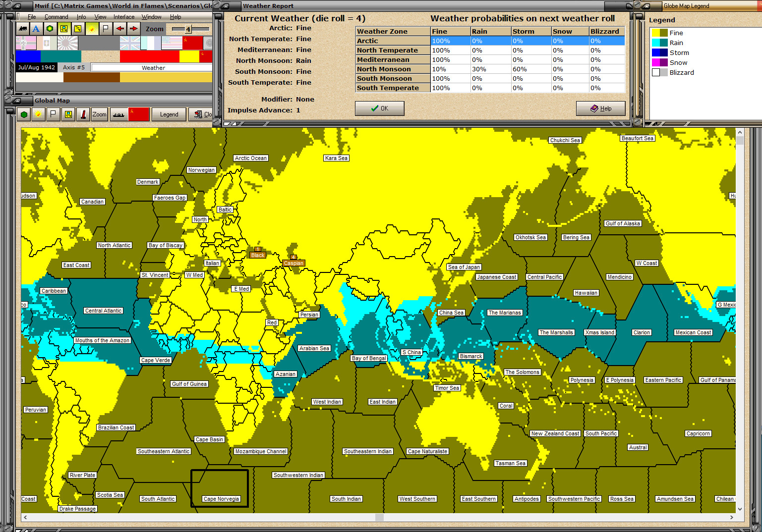Click the Legend button in Global Map toolbar

[169, 114]
